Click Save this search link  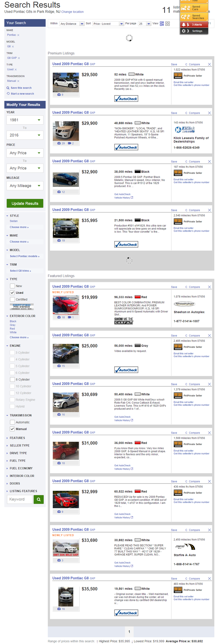21,88
